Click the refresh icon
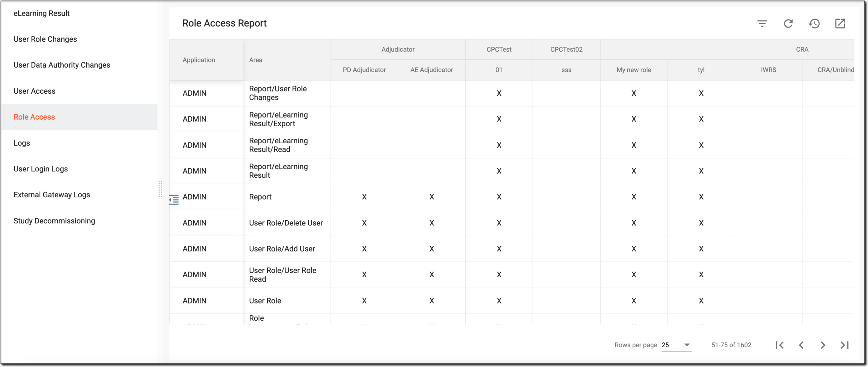Screen dimensions: 868x367 788,24
